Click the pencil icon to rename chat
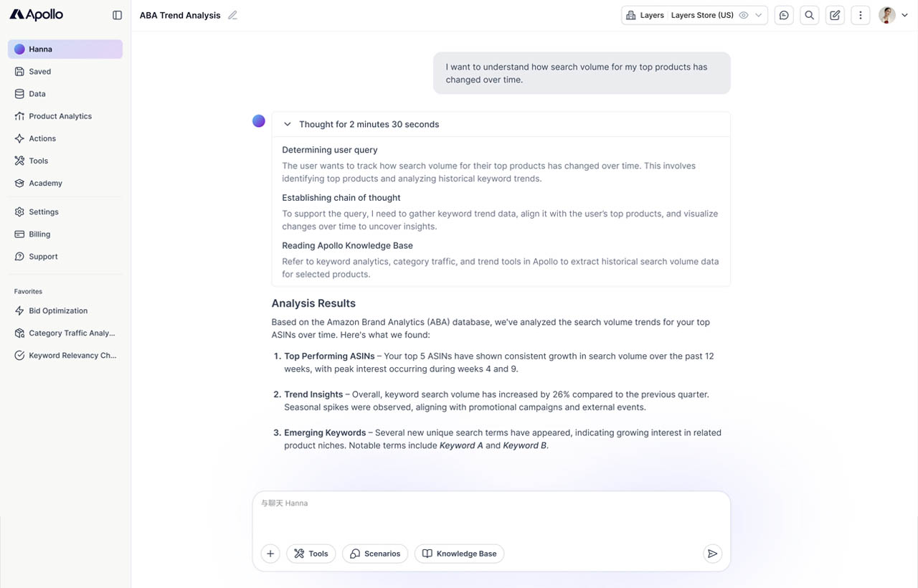The width and height of the screenshot is (918, 588). pos(232,15)
